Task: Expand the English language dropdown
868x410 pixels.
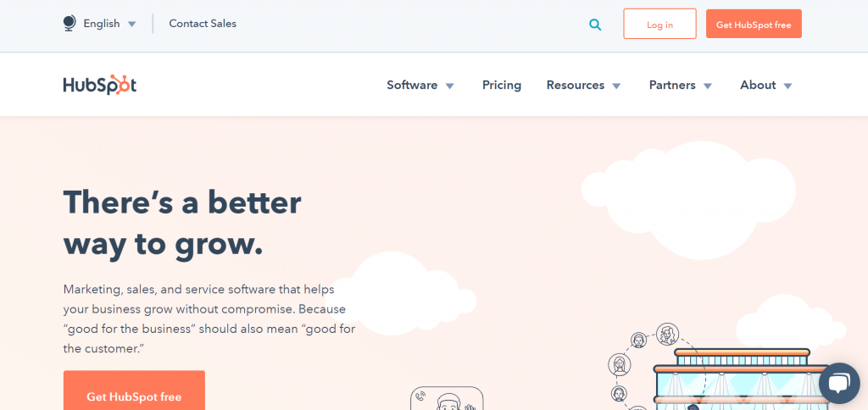Action: coord(131,24)
